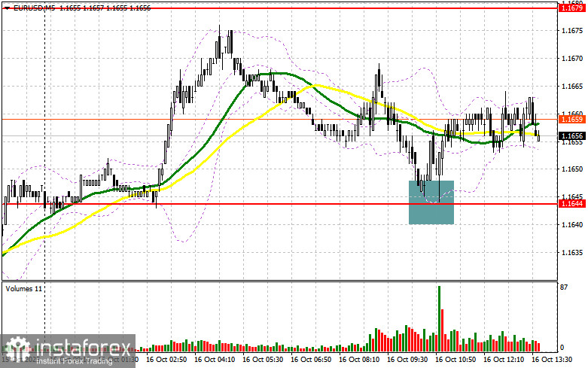The width and height of the screenshot is (588, 368).
Task: Click the 1.1650 price scale value
Action: (x=573, y=169)
